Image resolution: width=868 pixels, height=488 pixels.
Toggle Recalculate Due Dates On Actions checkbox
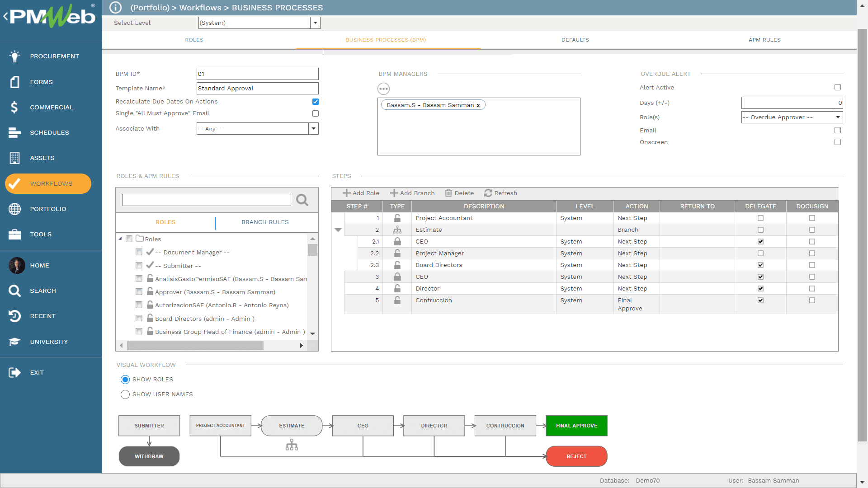click(316, 102)
